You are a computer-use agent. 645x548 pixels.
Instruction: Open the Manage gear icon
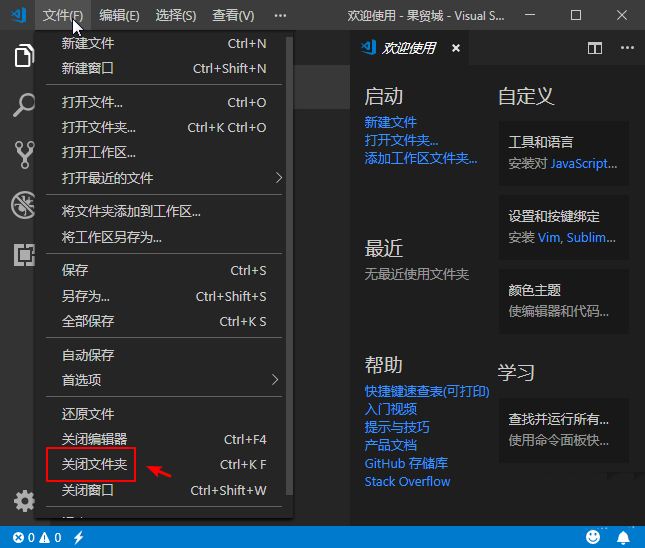point(24,501)
